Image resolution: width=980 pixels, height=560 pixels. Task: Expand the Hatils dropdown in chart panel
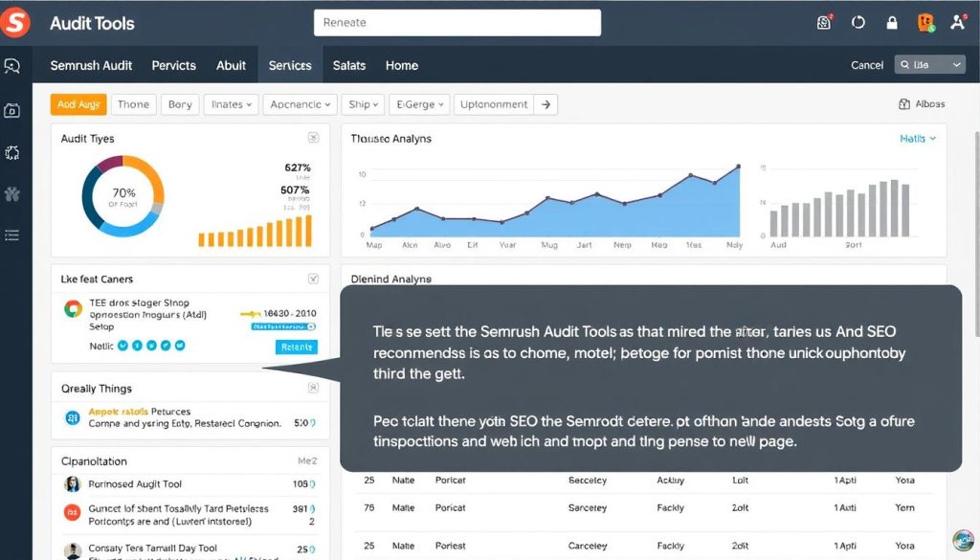point(918,139)
